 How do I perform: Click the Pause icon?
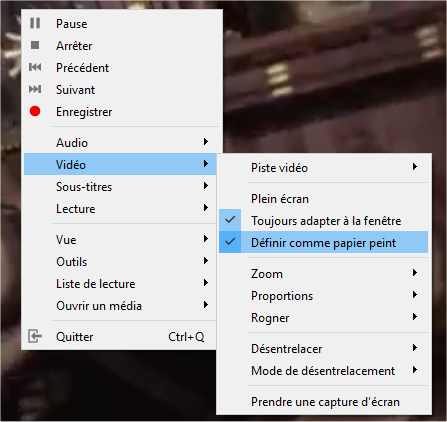point(35,23)
